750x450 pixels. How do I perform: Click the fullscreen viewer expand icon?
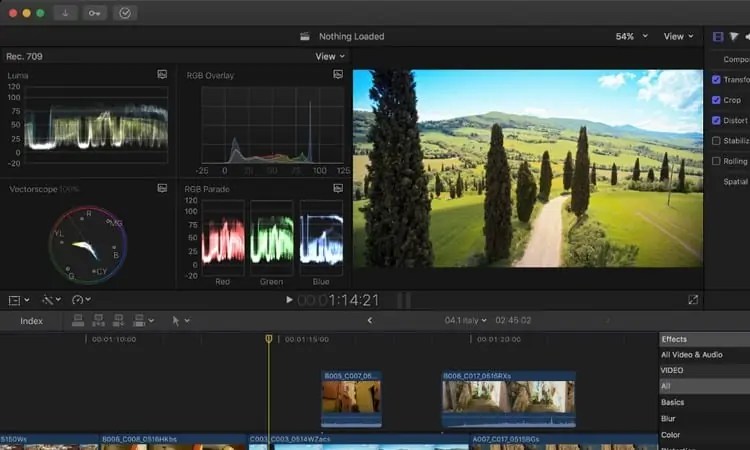(693, 300)
